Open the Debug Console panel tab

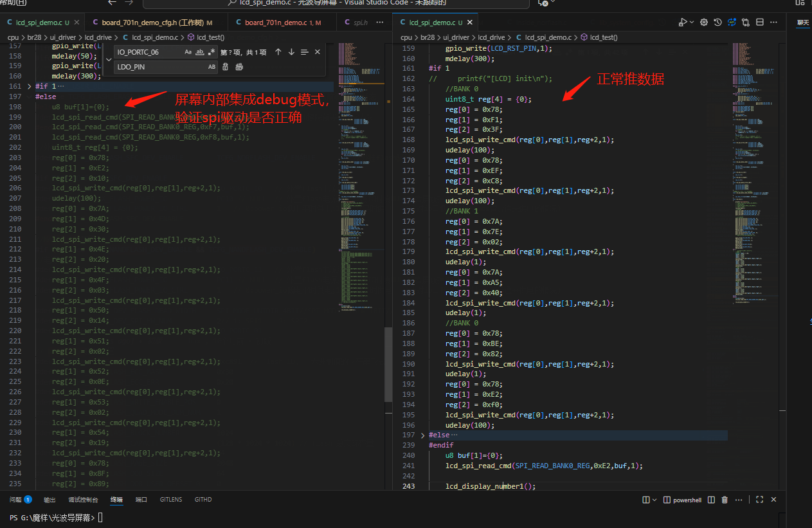click(84, 500)
